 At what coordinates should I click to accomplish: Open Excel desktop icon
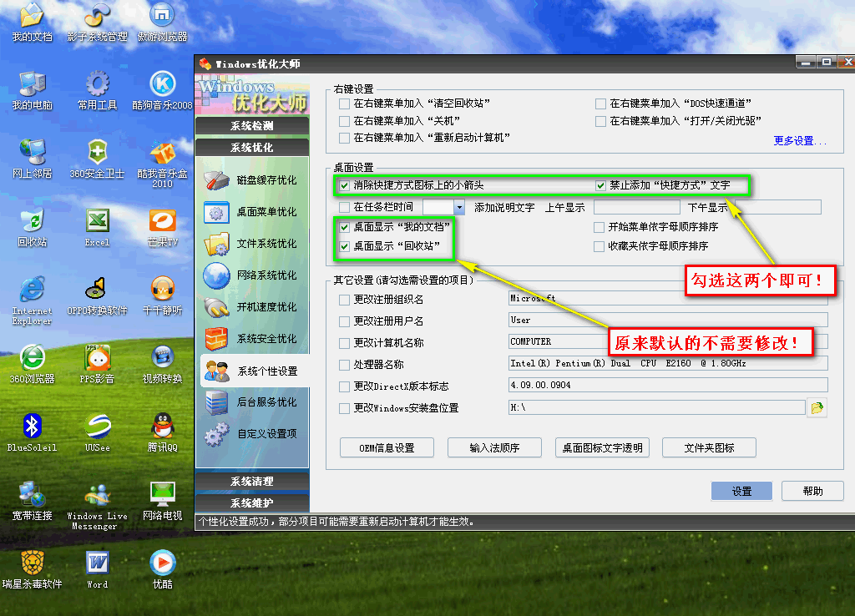pos(97,227)
